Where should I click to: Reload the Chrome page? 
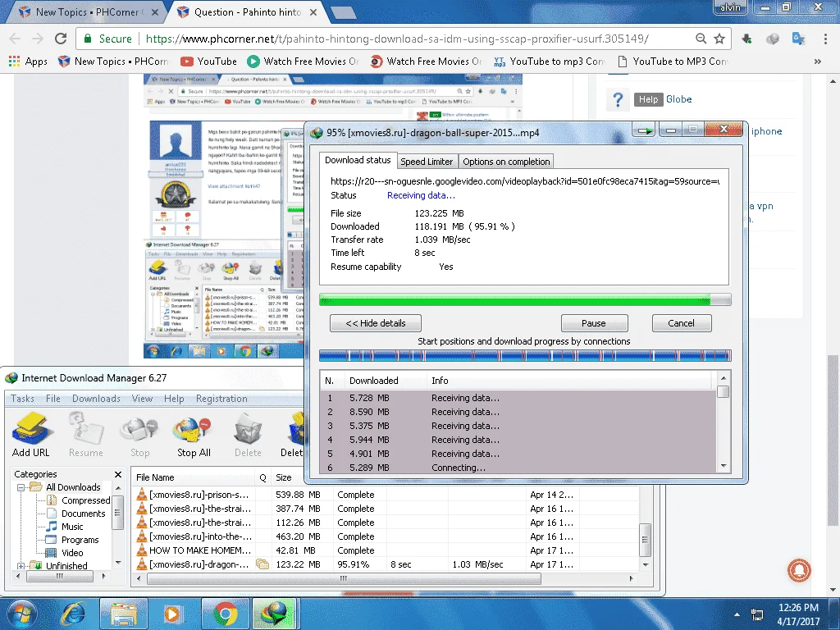click(61, 39)
